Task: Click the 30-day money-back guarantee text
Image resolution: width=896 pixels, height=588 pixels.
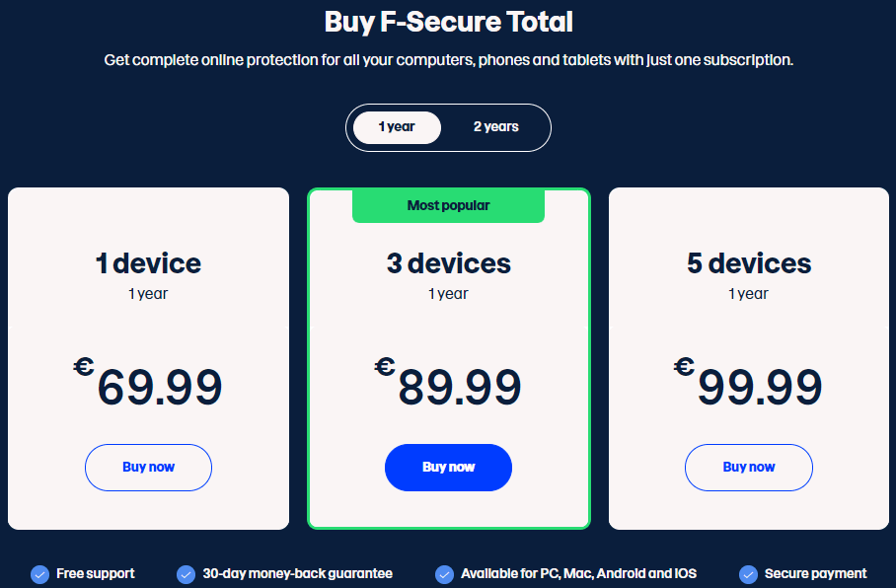Action: (298, 574)
